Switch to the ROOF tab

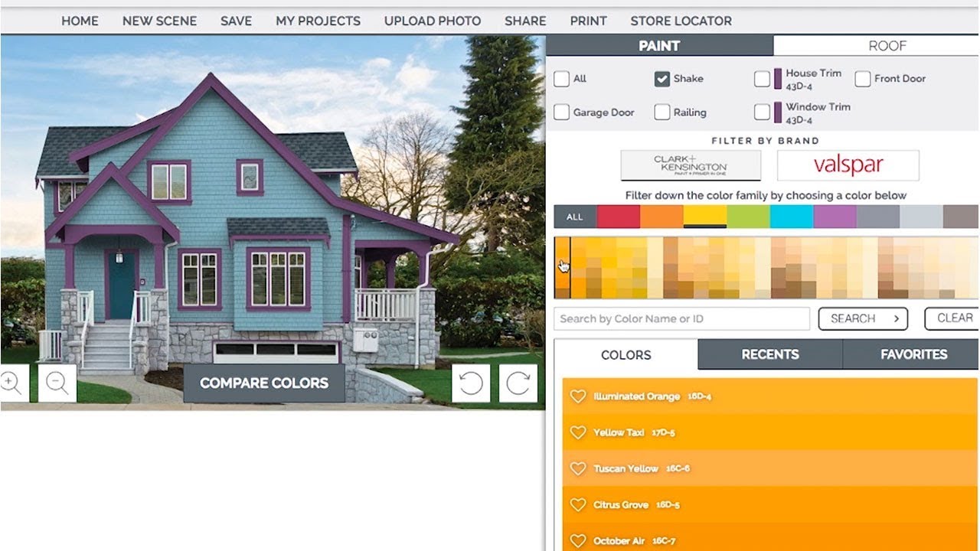pos(877,46)
